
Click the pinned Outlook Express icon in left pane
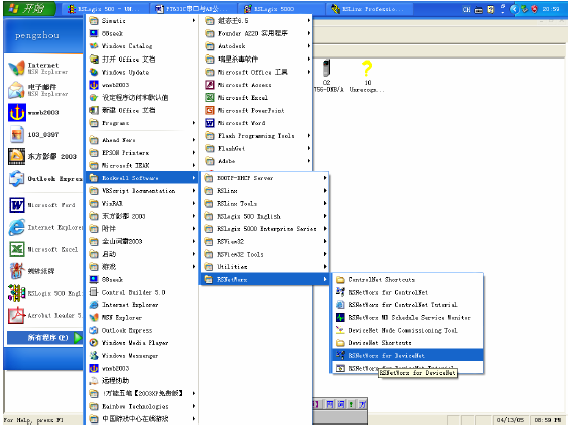click(x=16, y=179)
